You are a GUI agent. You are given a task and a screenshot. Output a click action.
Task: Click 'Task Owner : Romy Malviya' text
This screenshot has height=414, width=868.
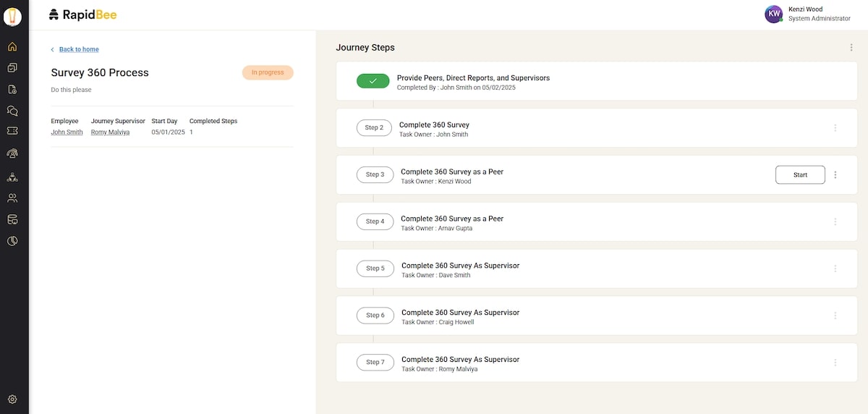click(x=440, y=369)
